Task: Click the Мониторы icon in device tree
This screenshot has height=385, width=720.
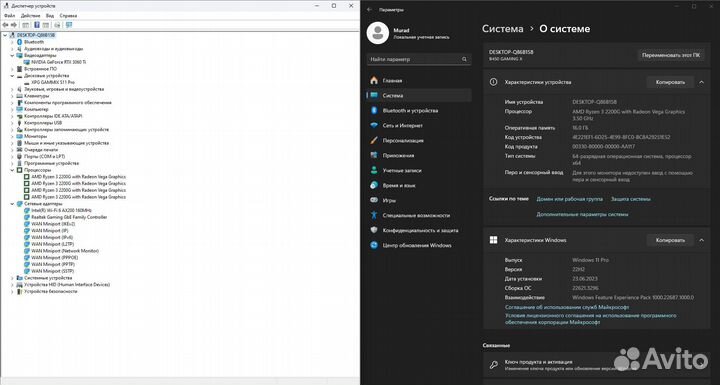Action: (19, 136)
